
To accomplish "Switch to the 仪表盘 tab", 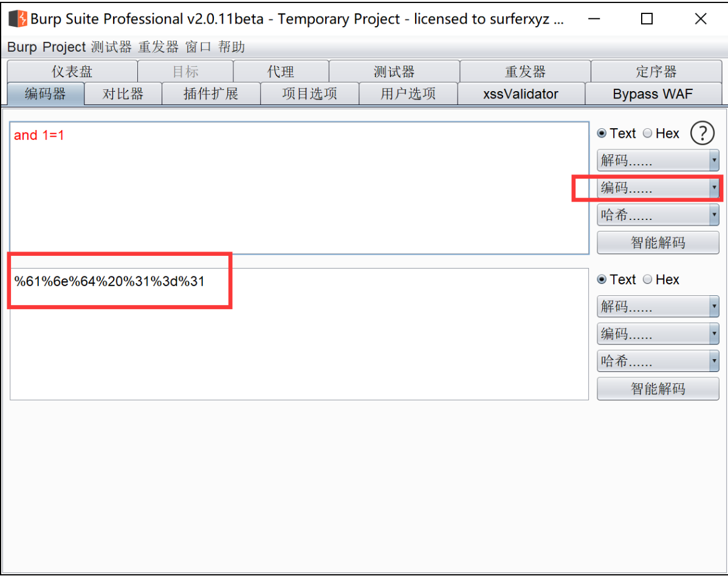I will (72, 72).
